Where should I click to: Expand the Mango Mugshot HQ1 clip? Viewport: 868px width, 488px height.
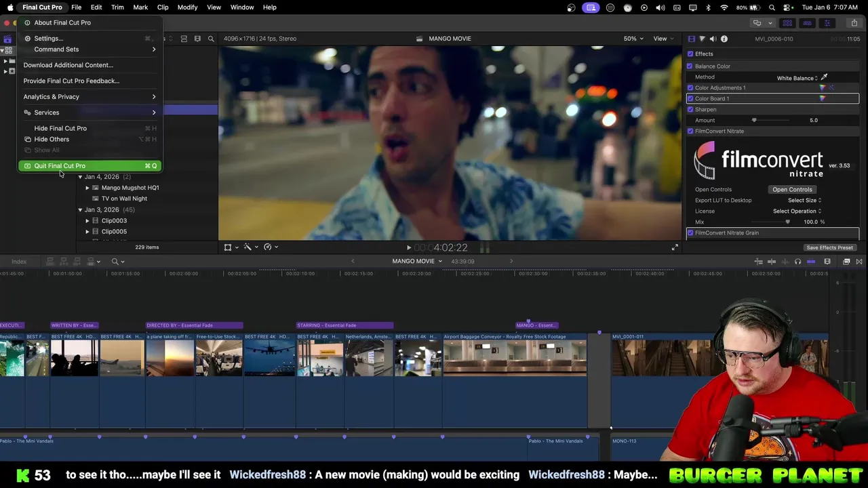point(87,188)
